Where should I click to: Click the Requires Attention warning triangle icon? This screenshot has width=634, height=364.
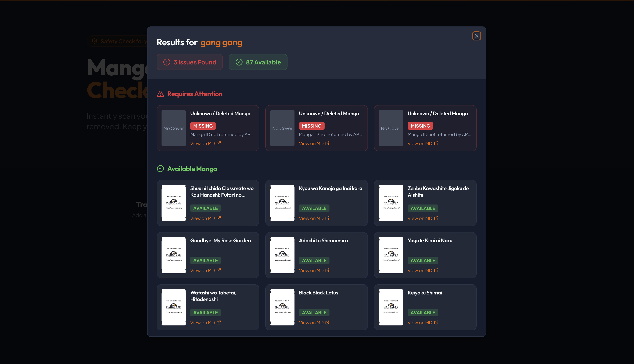pos(160,94)
